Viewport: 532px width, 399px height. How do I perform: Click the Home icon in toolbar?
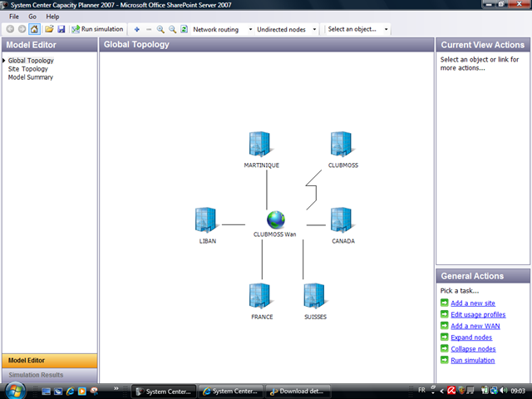coord(34,29)
